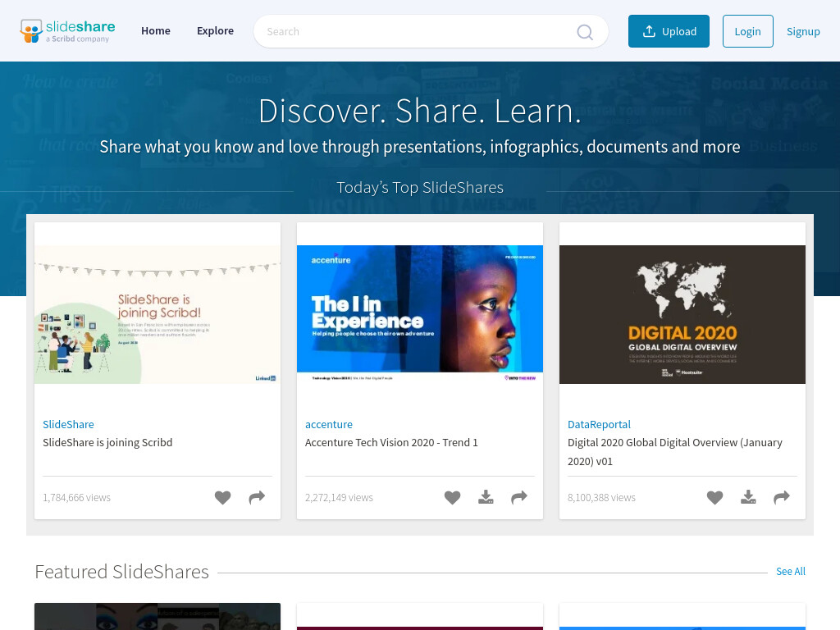Viewport: 840px width, 630px height.
Task: Click the '2,272,149 views' text
Action: 339,498
